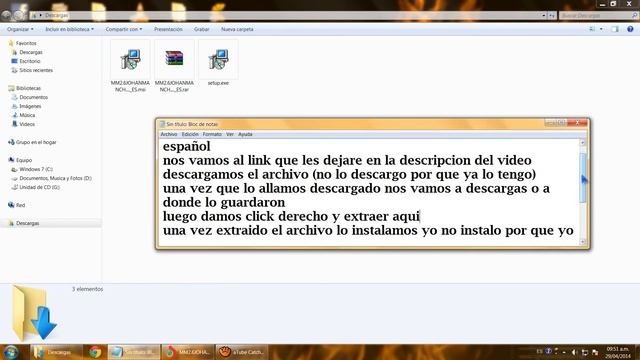Open the MM2.6JOHANMANCH ES.msi installer file
Image resolution: width=640 pixels, height=360 pixels.
click(130, 66)
